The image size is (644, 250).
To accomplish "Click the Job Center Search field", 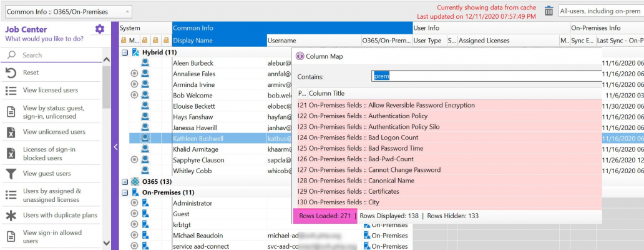I will click(x=51, y=55).
